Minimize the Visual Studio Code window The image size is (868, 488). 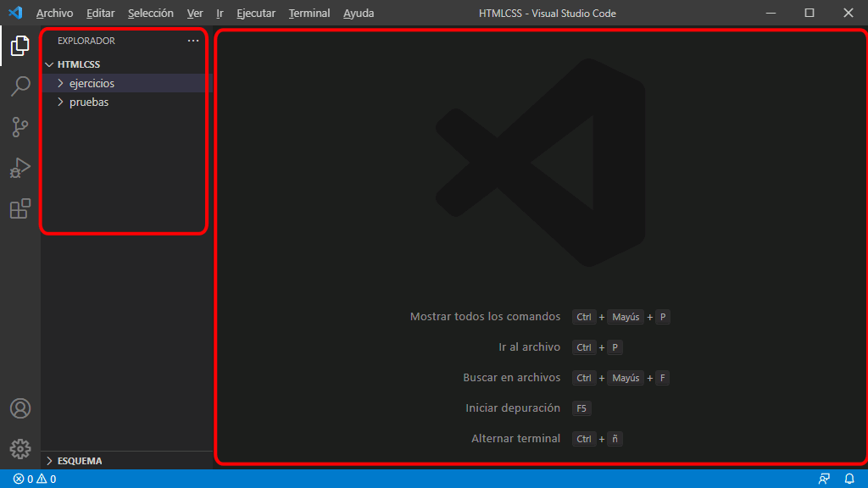coord(771,13)
